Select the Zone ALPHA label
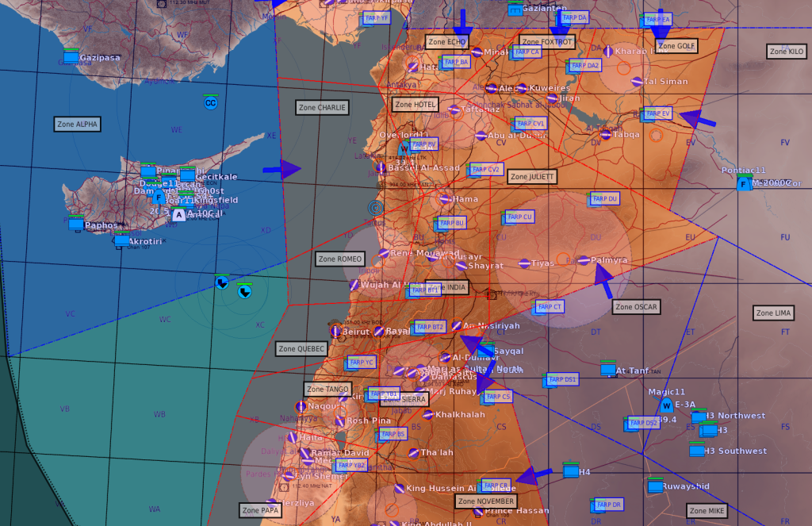This screenshot has height=526, width=812. coord(78,124)
